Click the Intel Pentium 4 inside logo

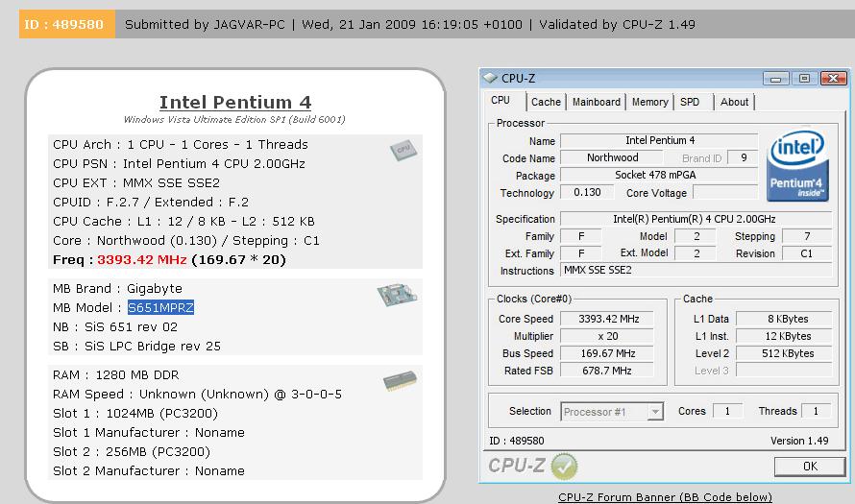click(x=797, y=166)
